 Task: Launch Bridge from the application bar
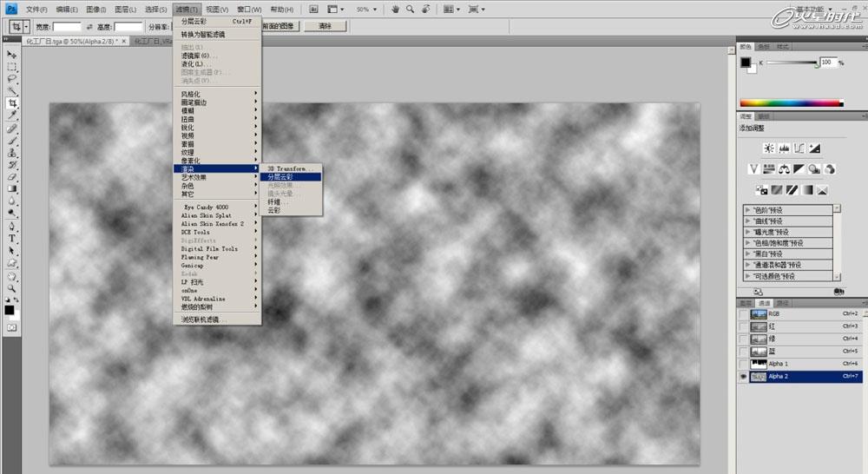coord(313,9)
